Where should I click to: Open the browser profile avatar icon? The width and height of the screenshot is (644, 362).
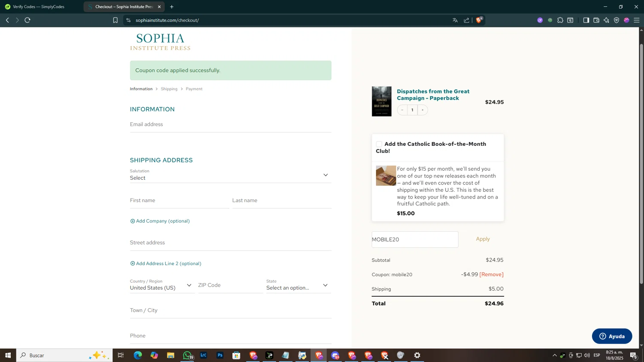[626, 20]
